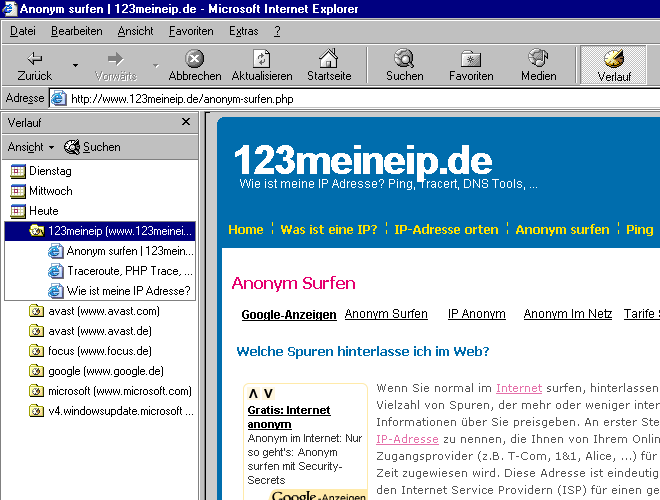The image size is (660, 500).
Task: Open the Datei menu
Action: tap(23, 31)
